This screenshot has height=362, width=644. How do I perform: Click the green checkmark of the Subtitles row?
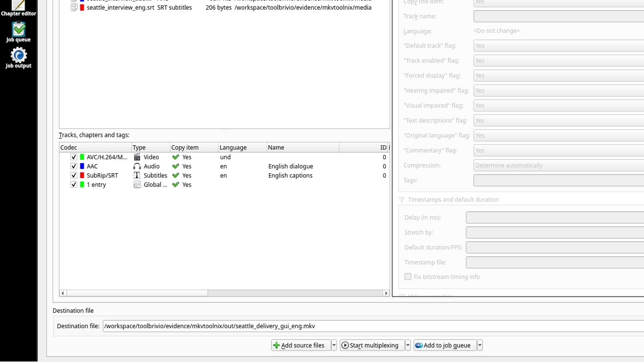point(175,175)
